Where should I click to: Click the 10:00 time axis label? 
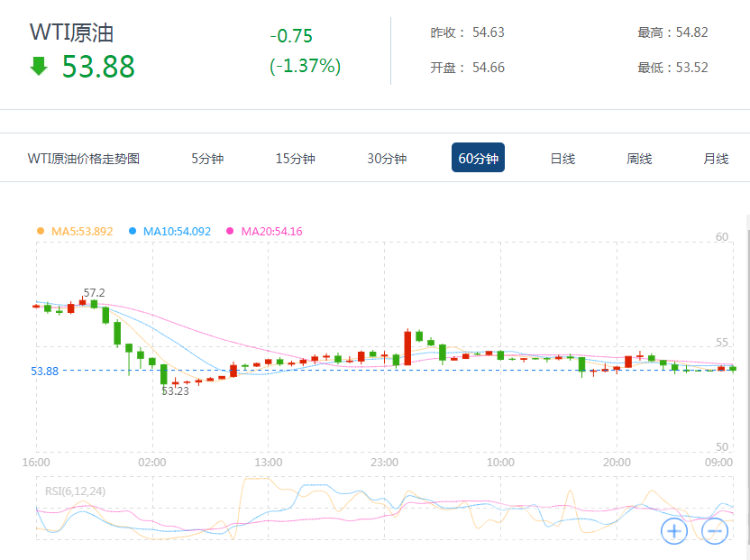pos(501,463)
